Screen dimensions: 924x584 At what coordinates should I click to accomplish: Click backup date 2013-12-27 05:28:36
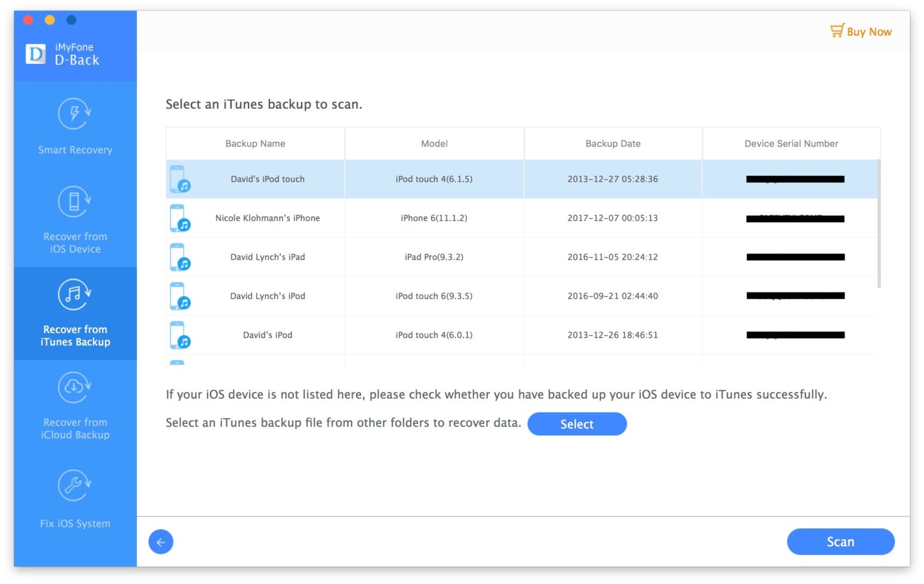tap(613, 179)
